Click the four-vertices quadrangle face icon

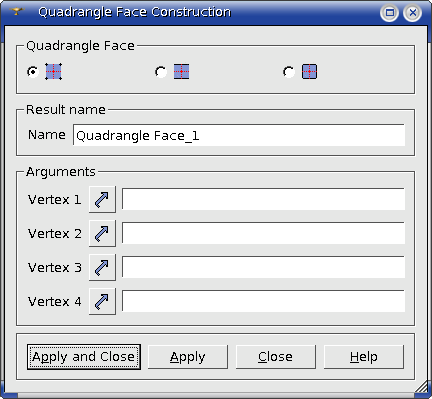53,72
